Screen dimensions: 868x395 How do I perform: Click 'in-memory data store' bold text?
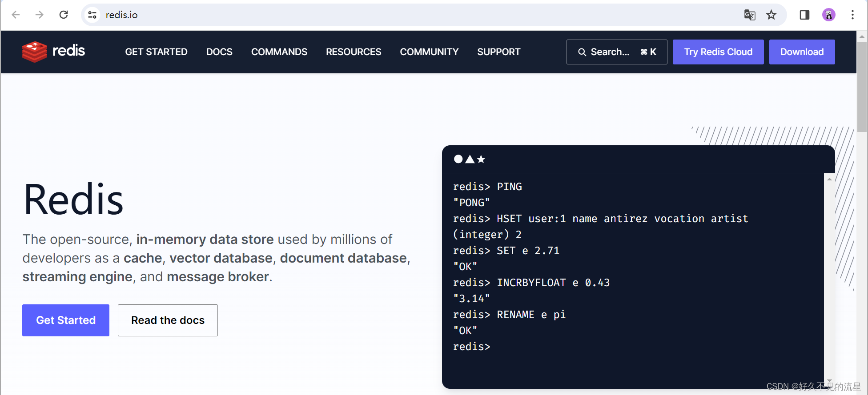[205, 239]
